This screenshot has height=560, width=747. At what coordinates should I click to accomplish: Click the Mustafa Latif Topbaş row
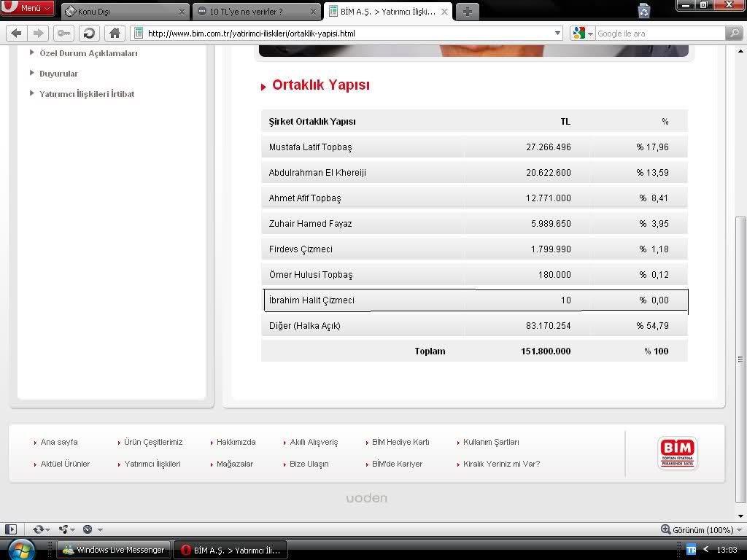click(x=474, y=147)
